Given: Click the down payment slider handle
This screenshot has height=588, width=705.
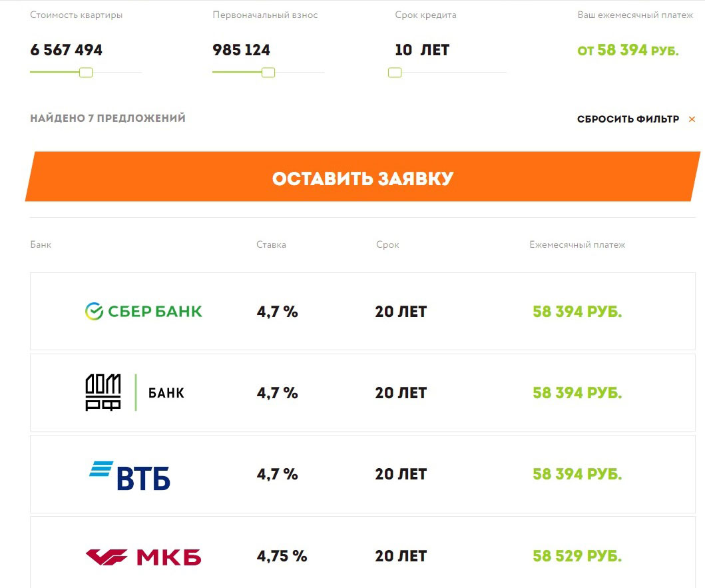Looking at the screenshot, I should [268, 73].
